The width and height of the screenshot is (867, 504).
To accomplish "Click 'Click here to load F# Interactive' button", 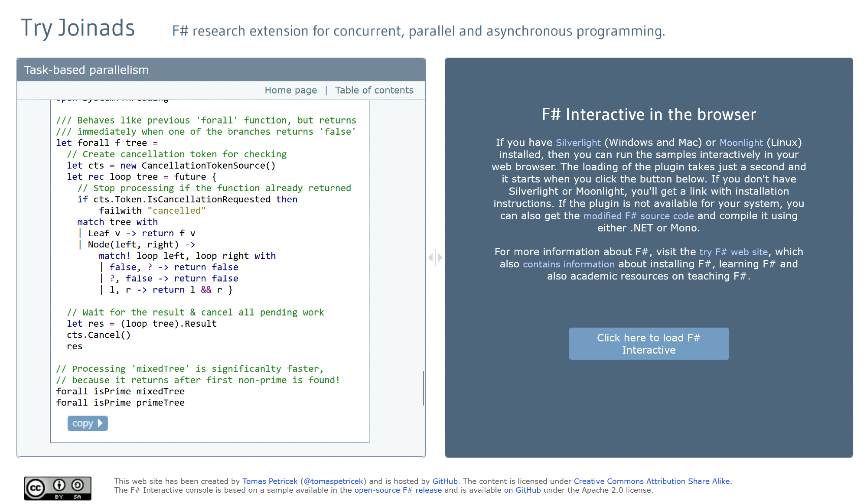I will click(x=649, y=344).
